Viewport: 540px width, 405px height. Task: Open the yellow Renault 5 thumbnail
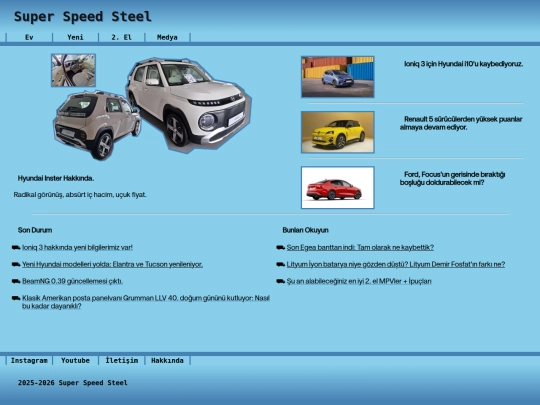pos(338,132)
